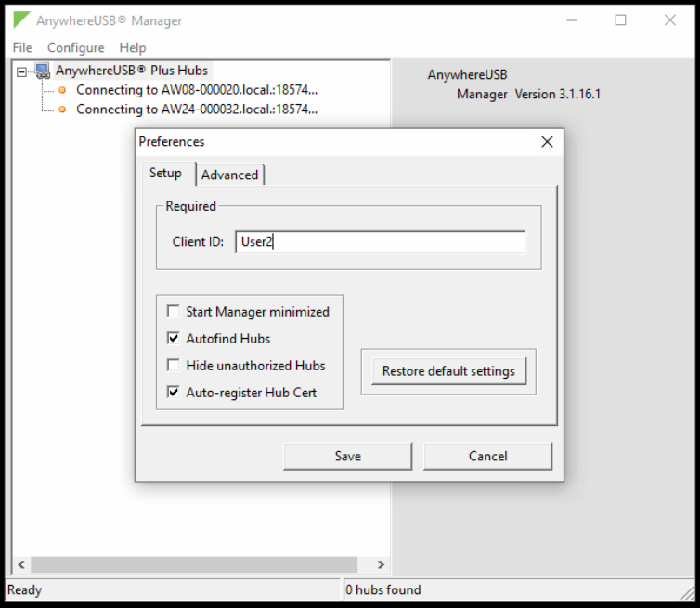Switch to the Advanced tab
The height and width of the screenshot is (608, 700).
(230, 175)
